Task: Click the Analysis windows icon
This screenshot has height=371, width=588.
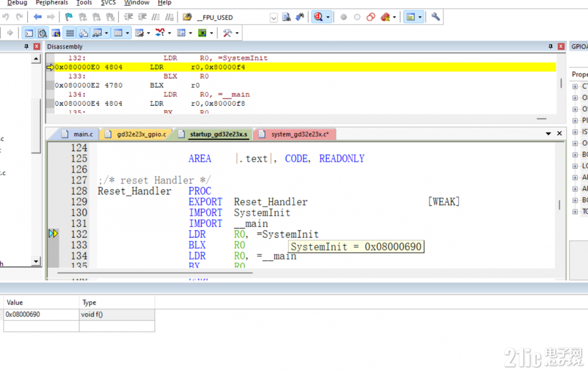Action: [x=160, y=33]
